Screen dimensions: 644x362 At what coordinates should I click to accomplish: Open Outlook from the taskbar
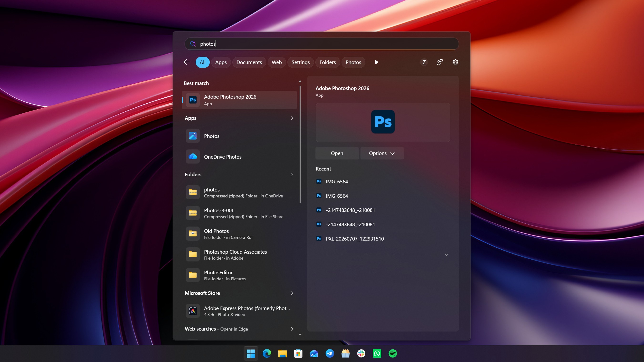[314, 353]
